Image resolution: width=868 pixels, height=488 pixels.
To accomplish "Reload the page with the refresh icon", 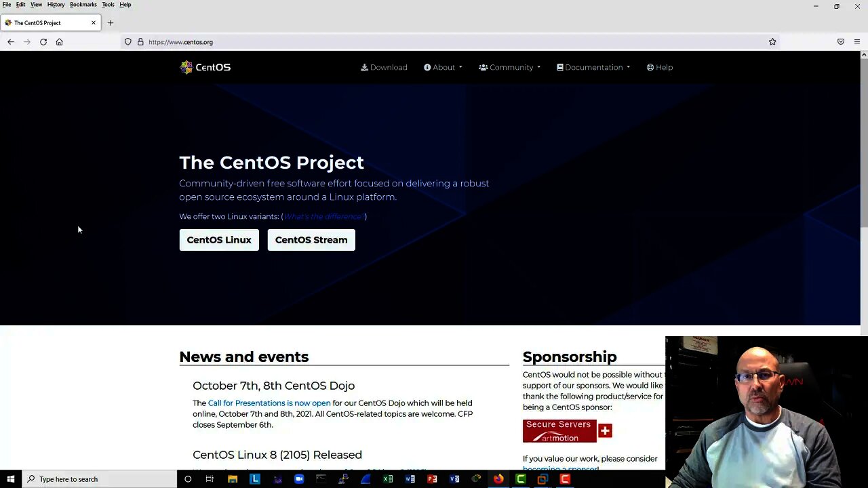I will pyautogui.click(x=43, y=42).
